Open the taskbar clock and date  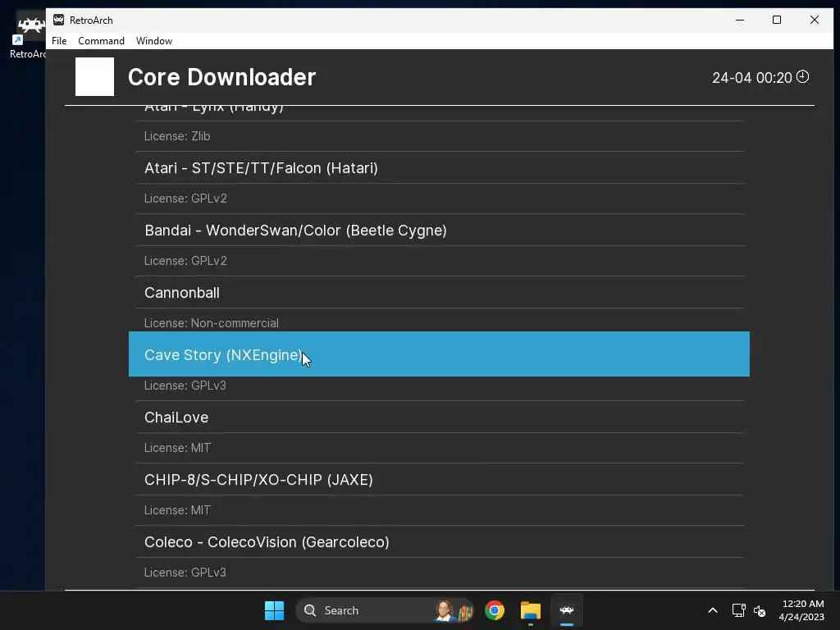801,610
